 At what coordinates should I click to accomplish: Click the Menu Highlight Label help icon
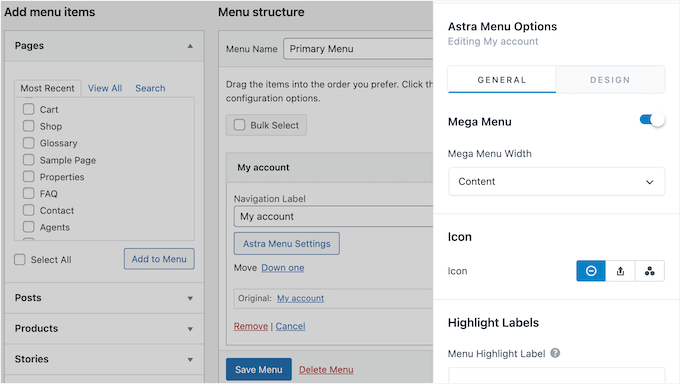(555, 353)
